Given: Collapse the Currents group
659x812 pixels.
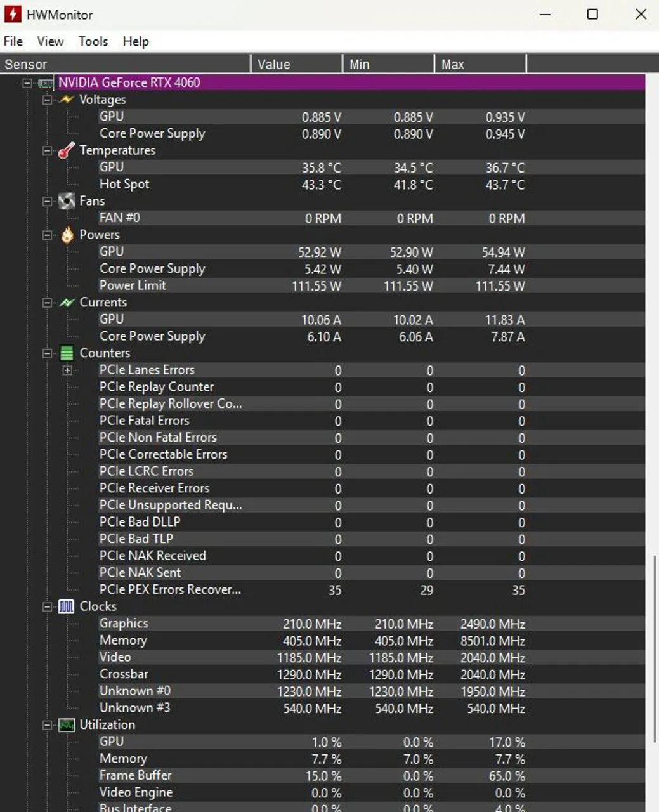Looking at the screenshot, I should [47, 303].
